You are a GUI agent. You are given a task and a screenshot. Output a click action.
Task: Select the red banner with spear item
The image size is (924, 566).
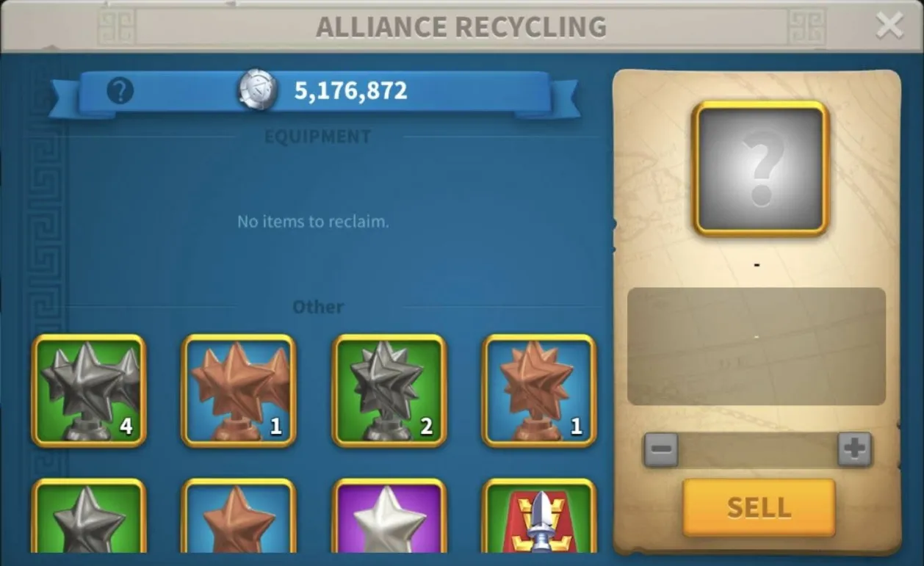point(539,516)
